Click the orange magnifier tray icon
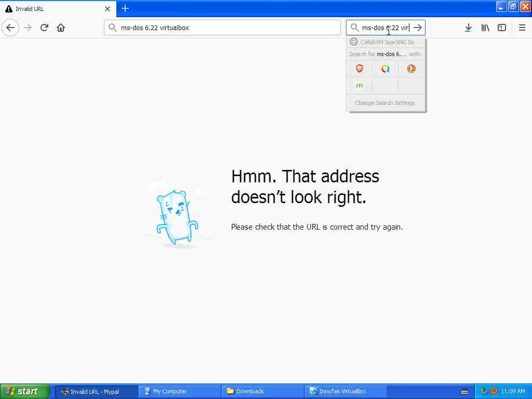Screen dimensions: 532x399 [494, 391]
